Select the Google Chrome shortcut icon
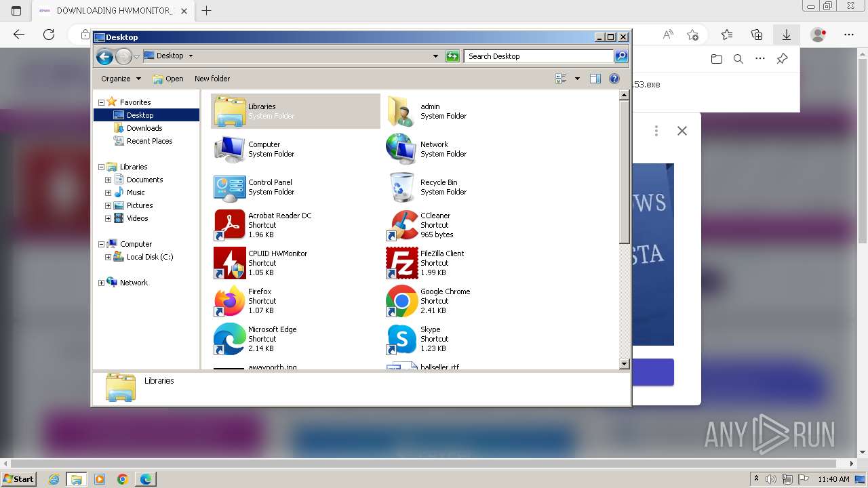Image resolution: width=868 pixels, height=488 pixels. click(x=401, y=301)
